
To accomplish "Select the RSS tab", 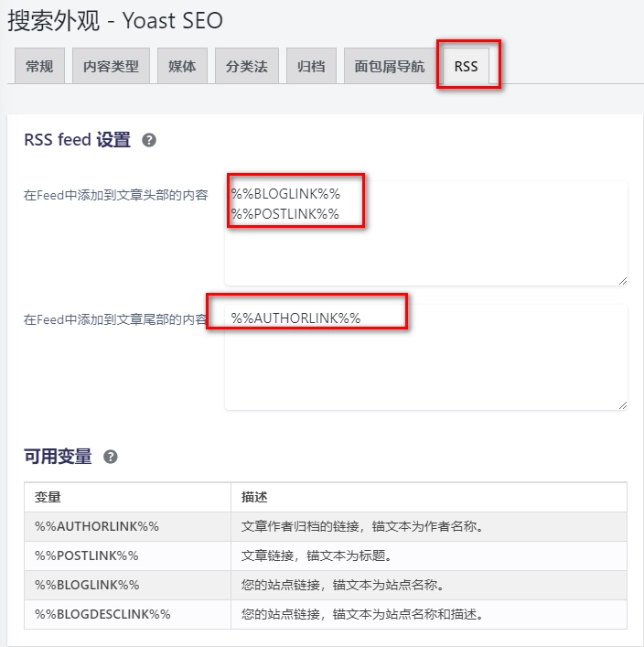I will [467, 66].
